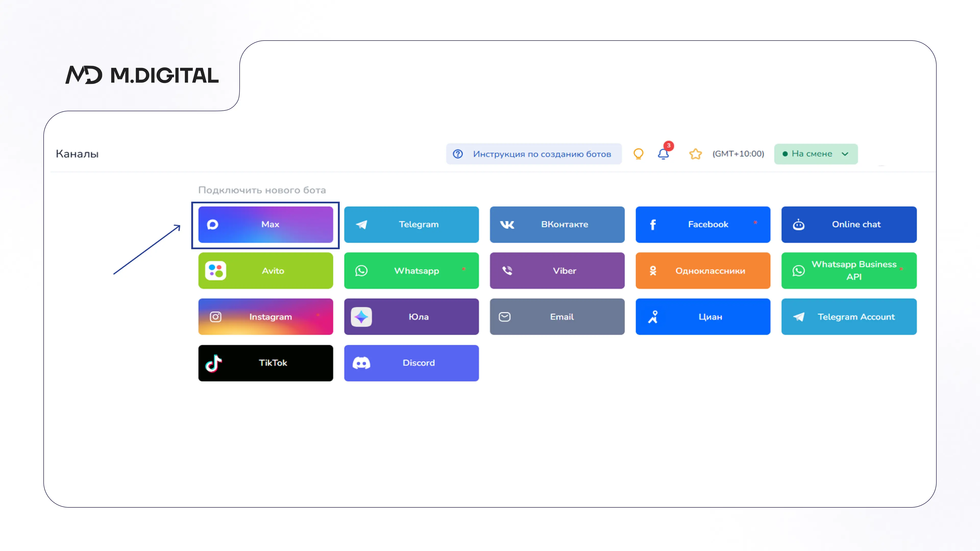Connect a Telegram bot
This screenshot has height=551, width=980.
pyautogui.click(x=411, y=224)
